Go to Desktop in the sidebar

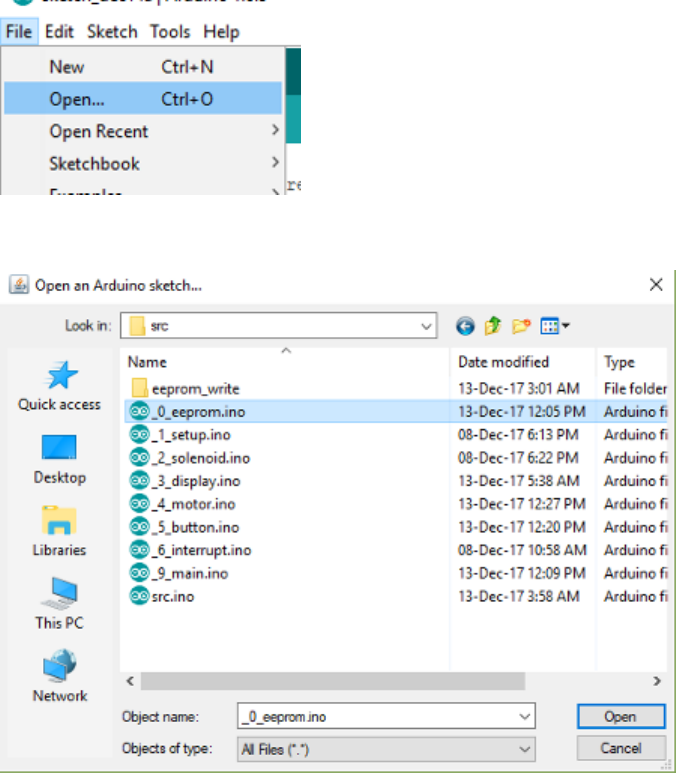60,459
